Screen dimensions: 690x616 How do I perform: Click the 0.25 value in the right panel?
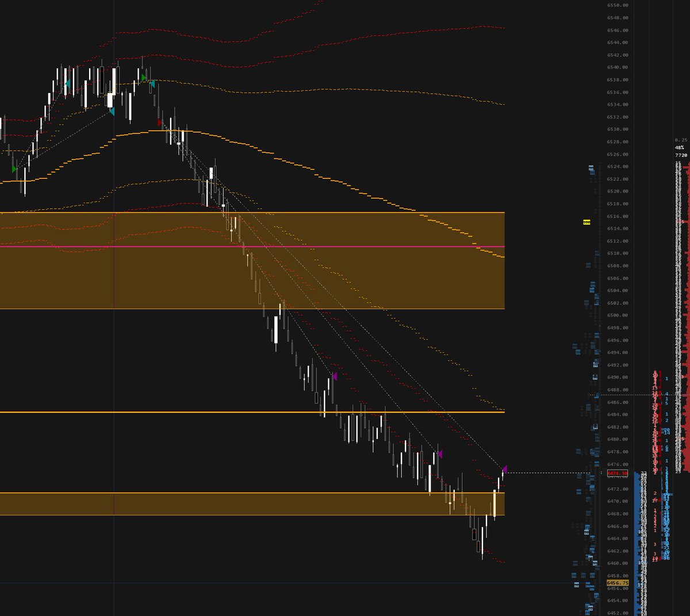[x=681, y=140]
